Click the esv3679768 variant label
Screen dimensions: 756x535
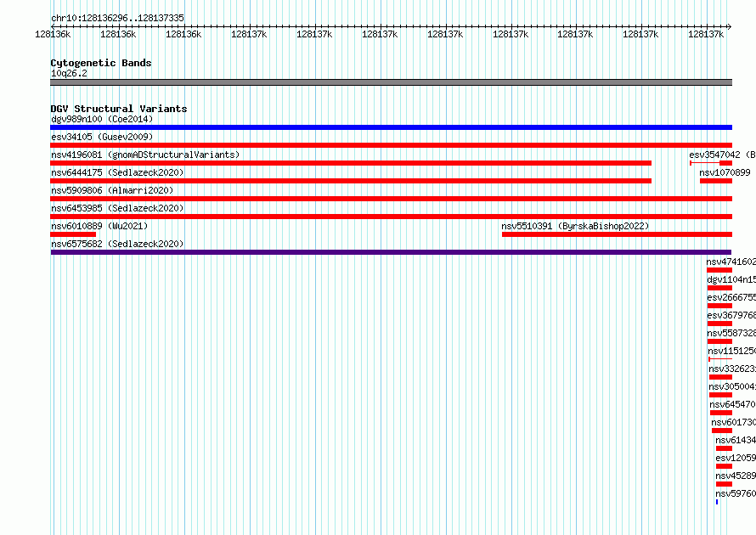click(x=731, y=315)
